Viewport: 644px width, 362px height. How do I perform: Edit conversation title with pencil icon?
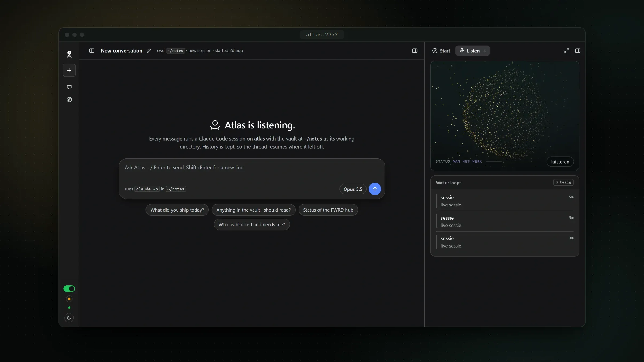(149, 51)
